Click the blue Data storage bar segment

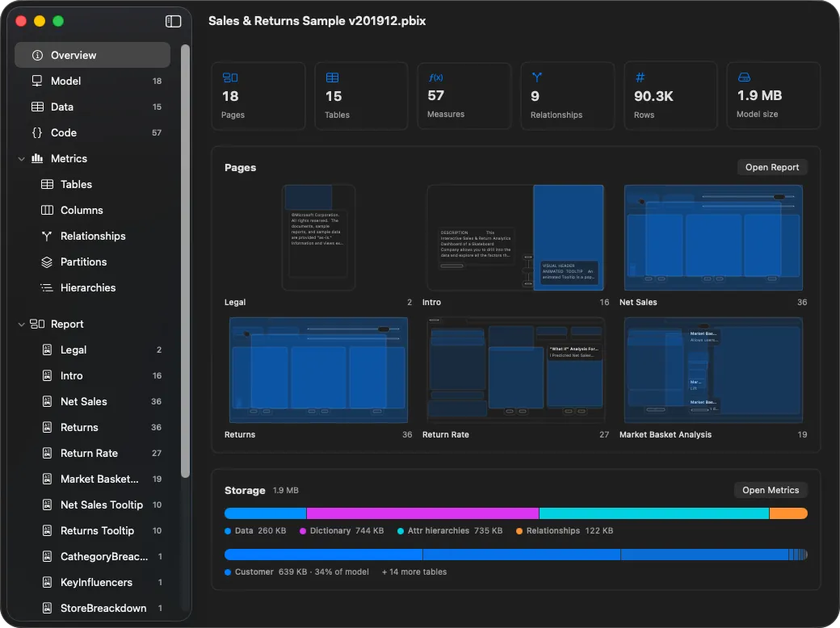(265, 513)
